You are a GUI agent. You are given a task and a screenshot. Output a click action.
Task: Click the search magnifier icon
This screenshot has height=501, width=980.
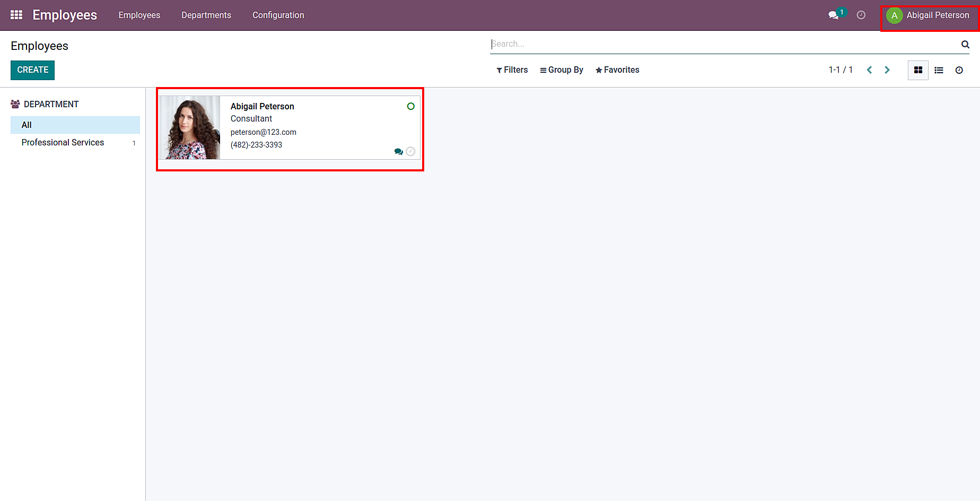pyautogui.click(x=965, y=44)
